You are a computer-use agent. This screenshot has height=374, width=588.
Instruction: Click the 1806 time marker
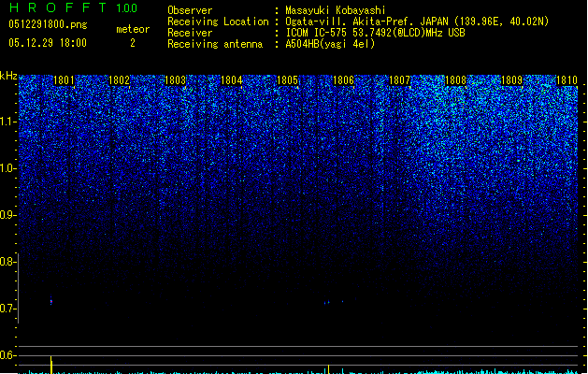click(x=343, y=80)
